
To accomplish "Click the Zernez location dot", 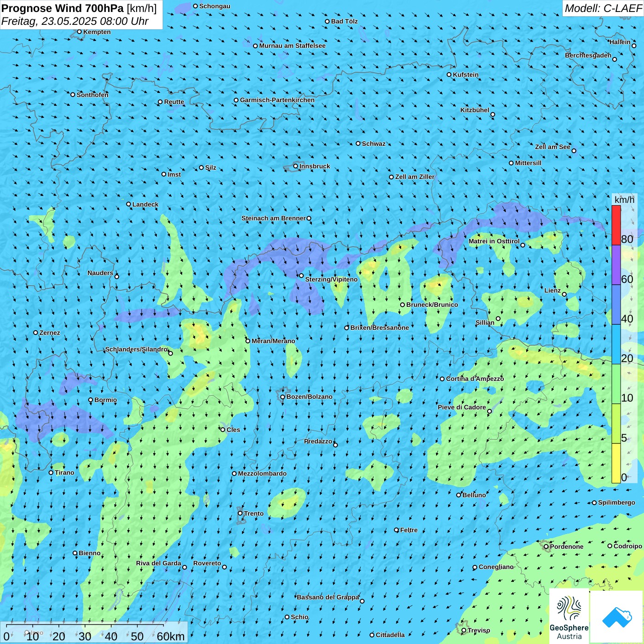I will tap(36, 333).
